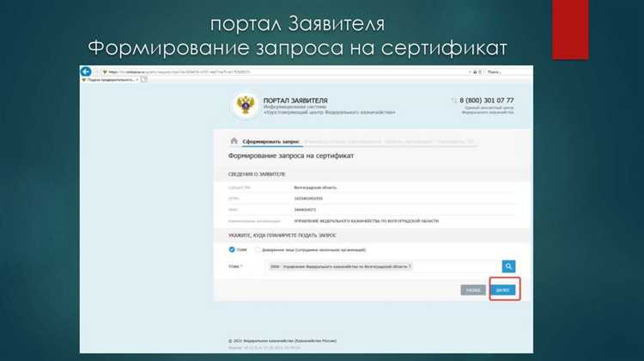Click the ТОФК field with the selected treasury office
The height and width of the screenshot is (361, 644).
pyautogui.click(x=383, y=266)
